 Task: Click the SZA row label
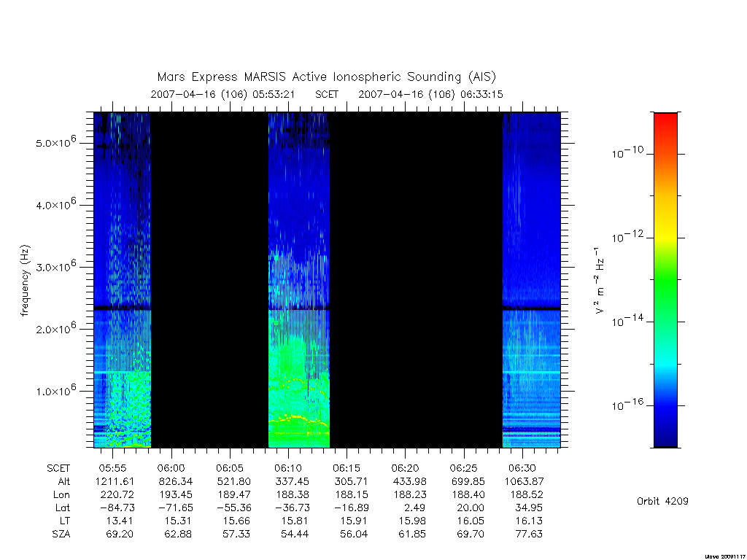[61, 534]
